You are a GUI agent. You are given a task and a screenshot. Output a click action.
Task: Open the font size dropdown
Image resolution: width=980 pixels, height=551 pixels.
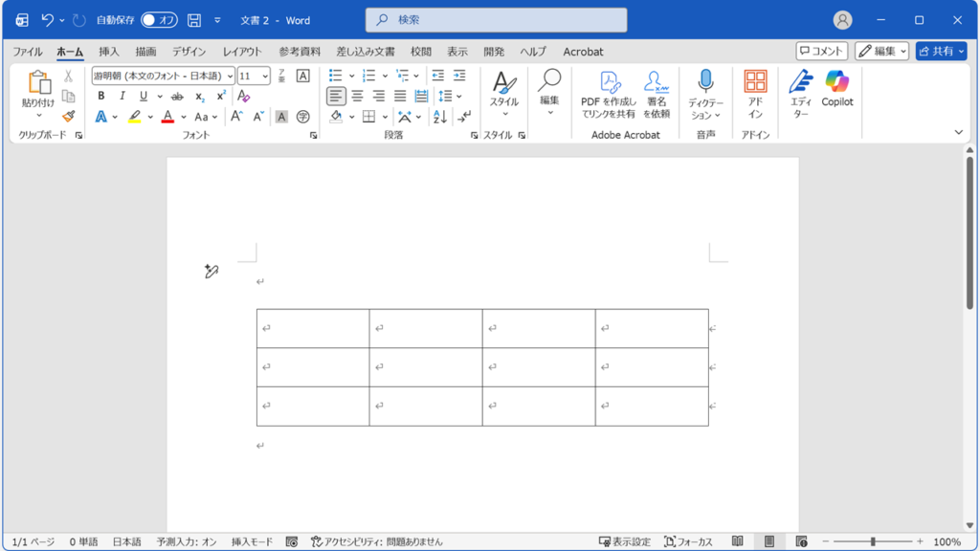[265, 76]
